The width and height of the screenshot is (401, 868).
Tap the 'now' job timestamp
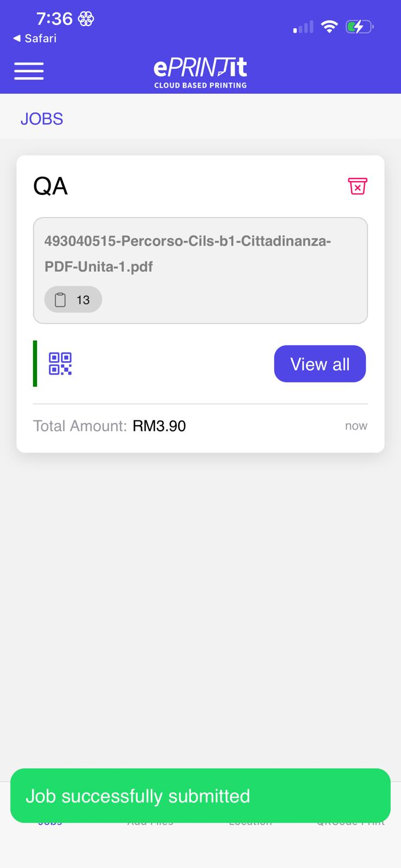click(x=356, y=426)
